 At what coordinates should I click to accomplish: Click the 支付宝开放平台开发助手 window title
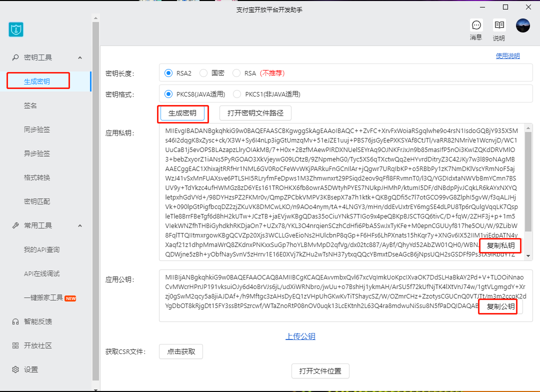coord(269,10)
